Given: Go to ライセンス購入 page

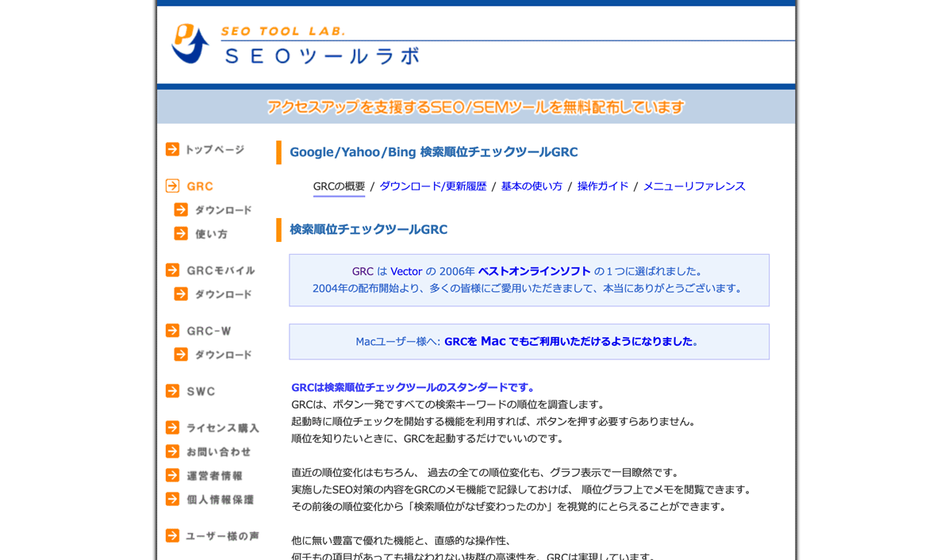Looking at the screenshot, I should (223, 428).
